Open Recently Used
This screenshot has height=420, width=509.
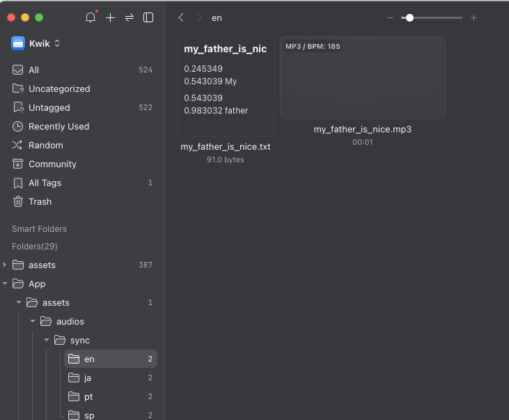coord(82,126)
